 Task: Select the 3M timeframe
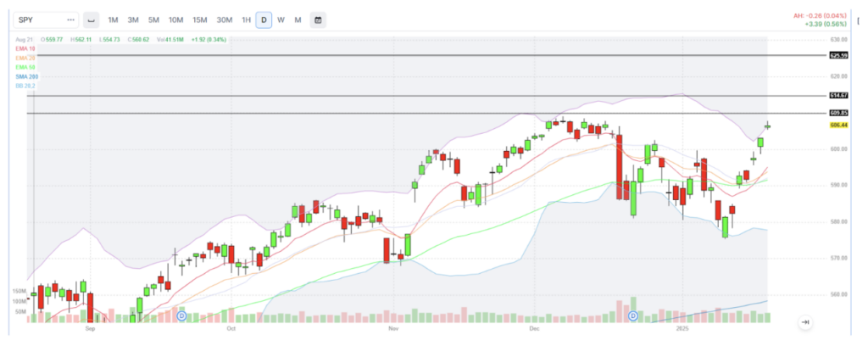pyautogui.click(x=133, y=20)
